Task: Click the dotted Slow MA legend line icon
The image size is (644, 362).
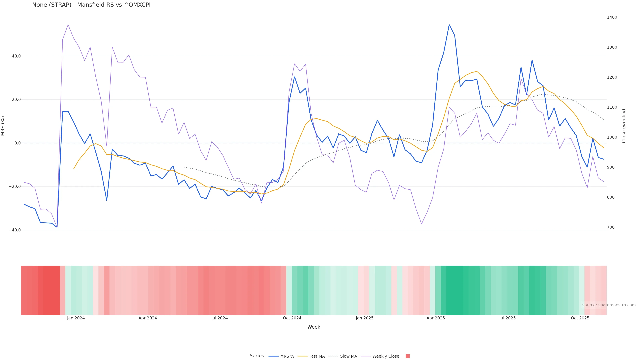Action: (x=333, y=356)
